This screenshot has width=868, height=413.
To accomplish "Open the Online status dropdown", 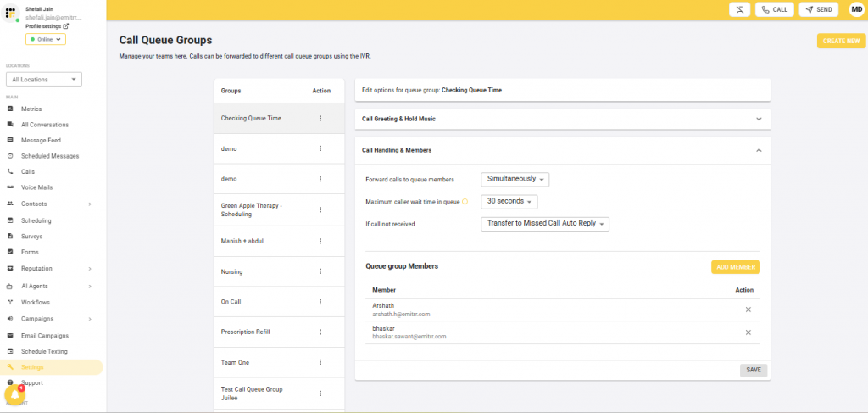I will tap(46, 39).
